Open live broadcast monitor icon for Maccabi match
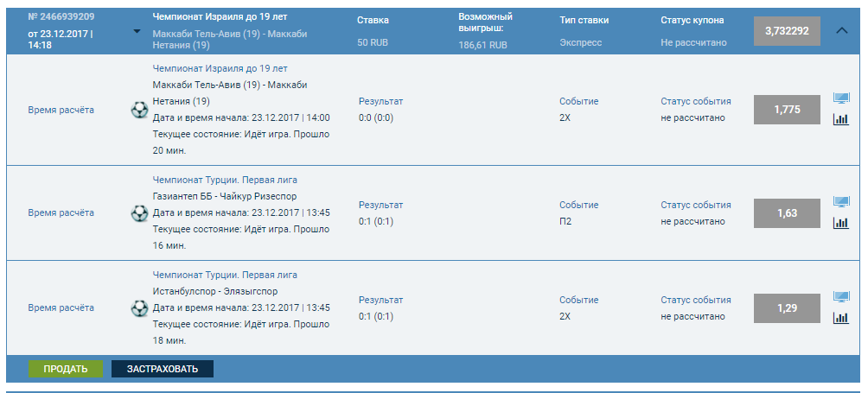The image size is (868, 393). tap(840, 98)
